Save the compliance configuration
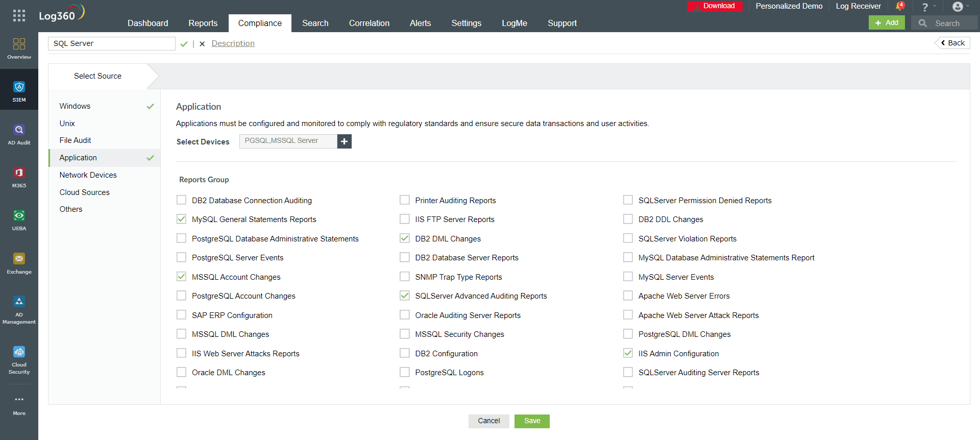The height and width of the screenshot is (440, 980). tap(532, 421)
